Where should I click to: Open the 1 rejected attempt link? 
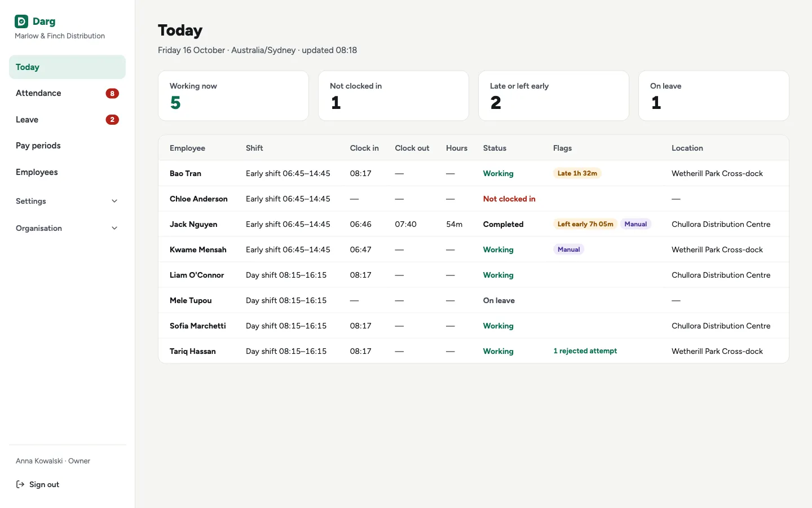(585, 351)
